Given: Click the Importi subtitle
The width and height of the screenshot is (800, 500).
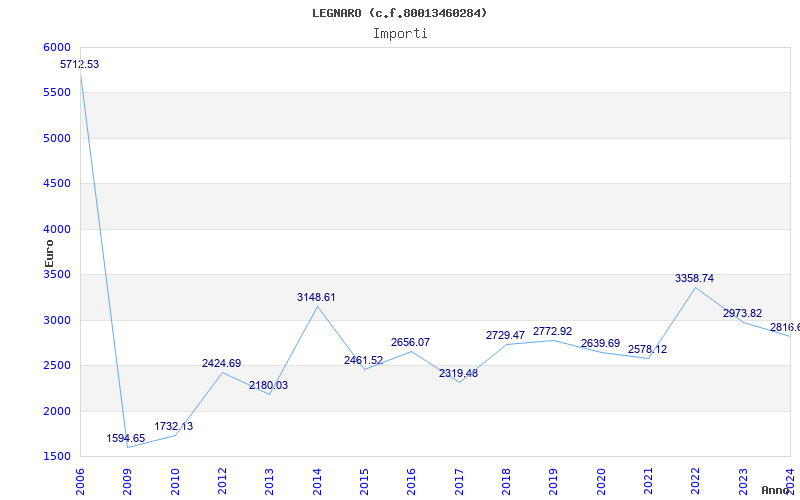Looking at the screenshot, I should [400, 33].
